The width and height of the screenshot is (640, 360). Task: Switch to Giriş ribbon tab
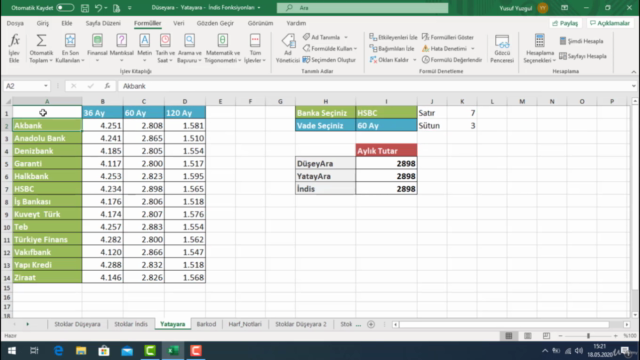click(x=42, y=23)
